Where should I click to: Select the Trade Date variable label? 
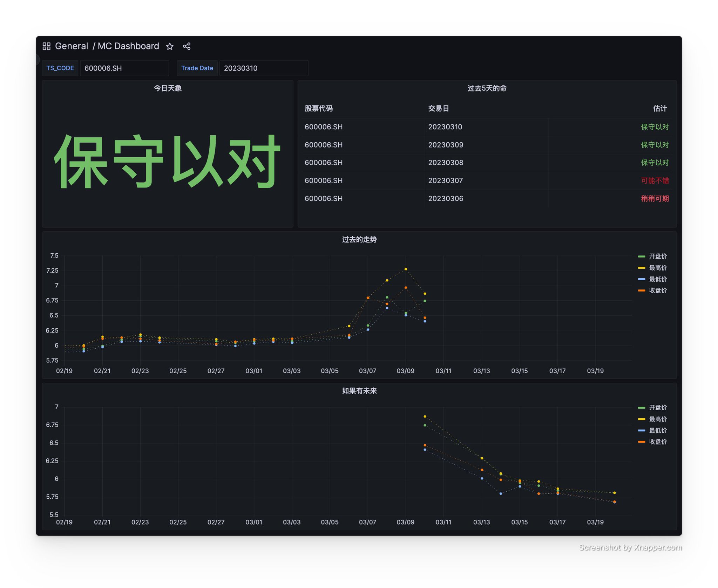(x=197, y=68)
